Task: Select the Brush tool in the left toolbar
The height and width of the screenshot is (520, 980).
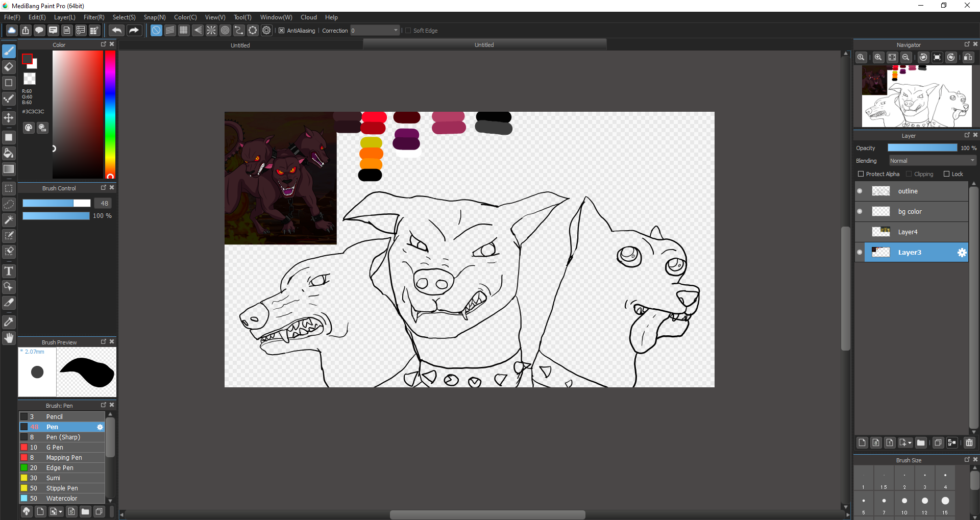Action: (x=9, y=51)
